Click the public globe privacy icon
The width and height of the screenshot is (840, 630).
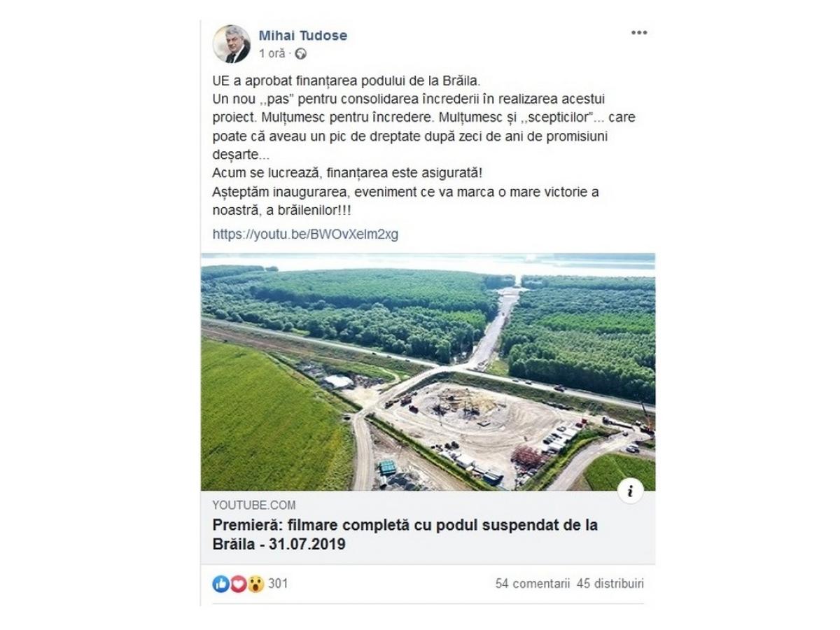coord(301,54)
